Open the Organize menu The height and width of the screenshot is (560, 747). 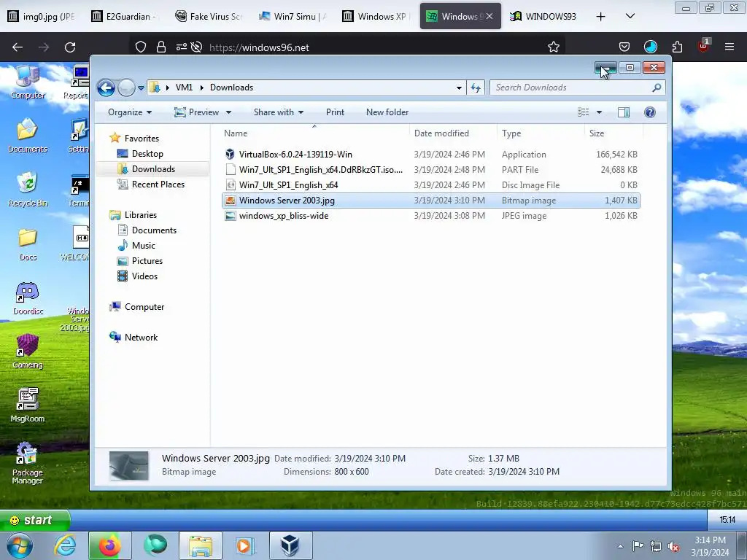point(130,112)
